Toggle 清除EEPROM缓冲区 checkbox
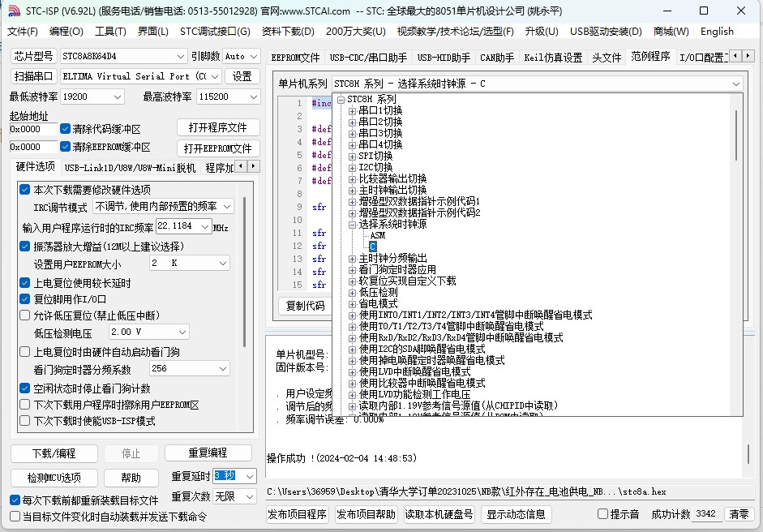The width and height of the screenshot is (763, 532). point(65,146)
